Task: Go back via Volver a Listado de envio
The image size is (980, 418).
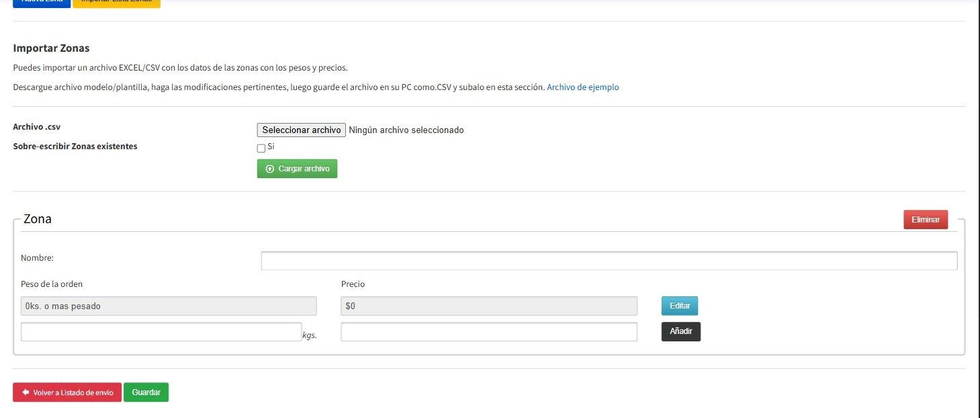Action: (67, 392)
